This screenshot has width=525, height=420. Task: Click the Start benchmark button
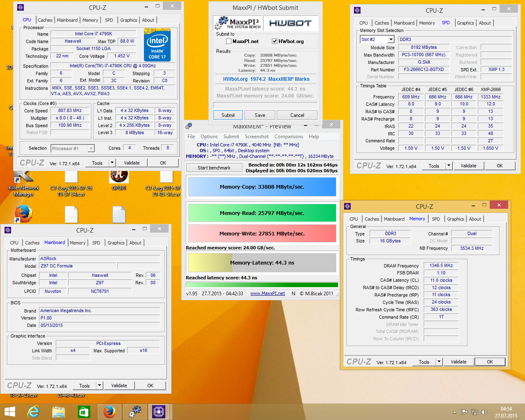[x=214, y=168]
